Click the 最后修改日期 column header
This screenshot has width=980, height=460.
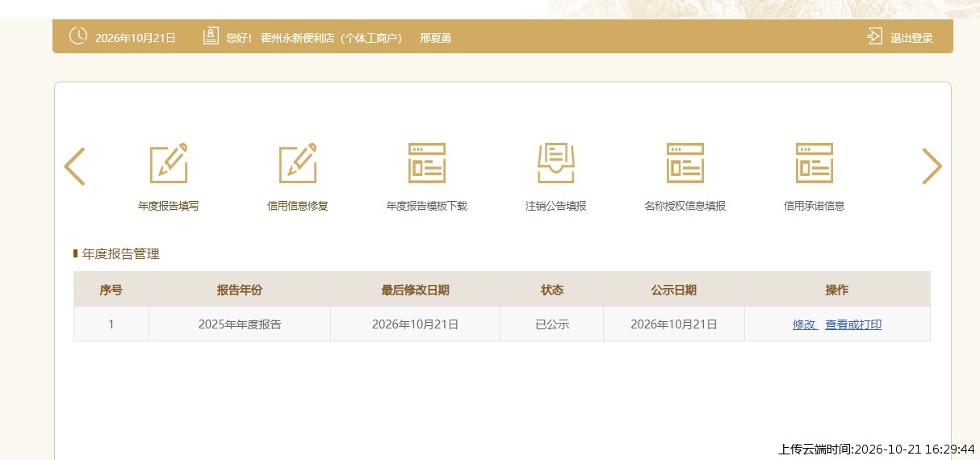pos(416,290)
